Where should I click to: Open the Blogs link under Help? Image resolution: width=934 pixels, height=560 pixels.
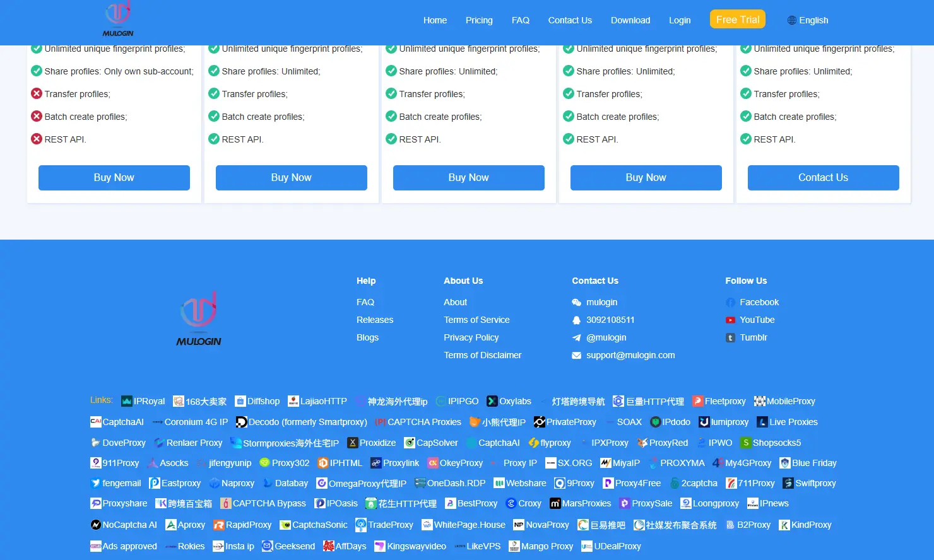click(x=367, y=338)
